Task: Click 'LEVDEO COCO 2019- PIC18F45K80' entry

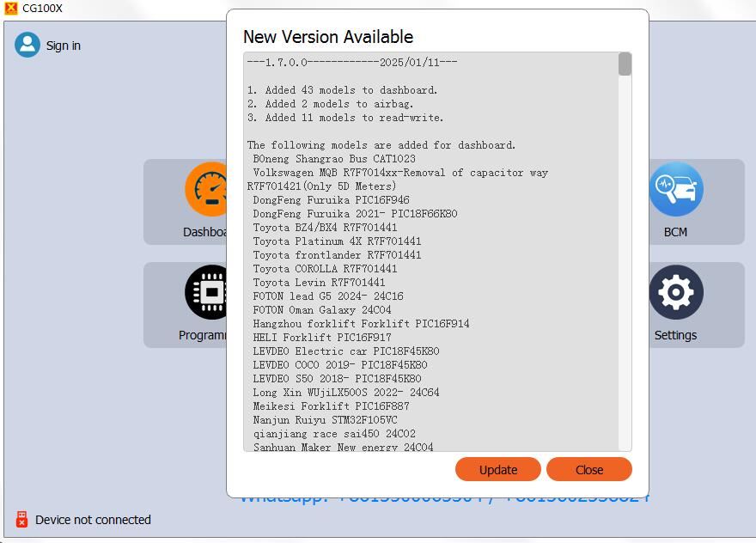Action: (x=340, y=365)
